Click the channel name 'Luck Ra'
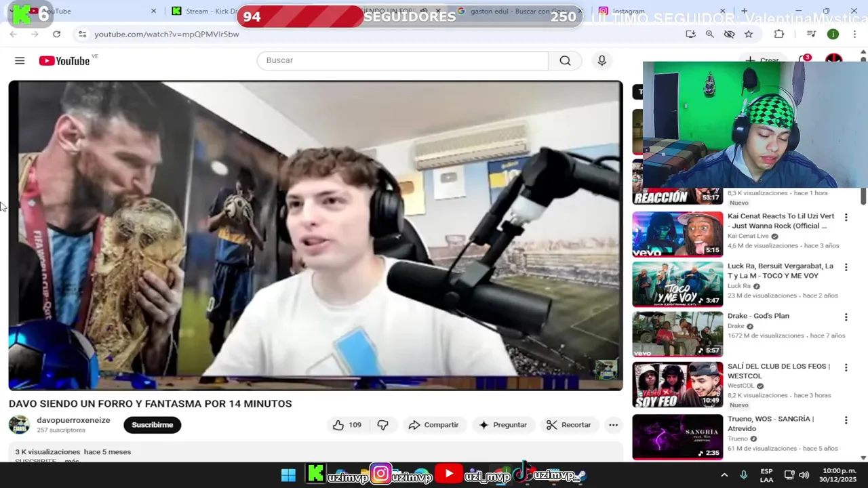868x488 pixels. pos(739,286)
